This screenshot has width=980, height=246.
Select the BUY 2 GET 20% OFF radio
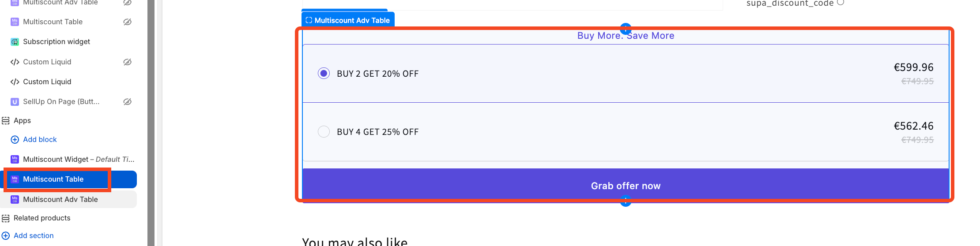tap(324, 74)
